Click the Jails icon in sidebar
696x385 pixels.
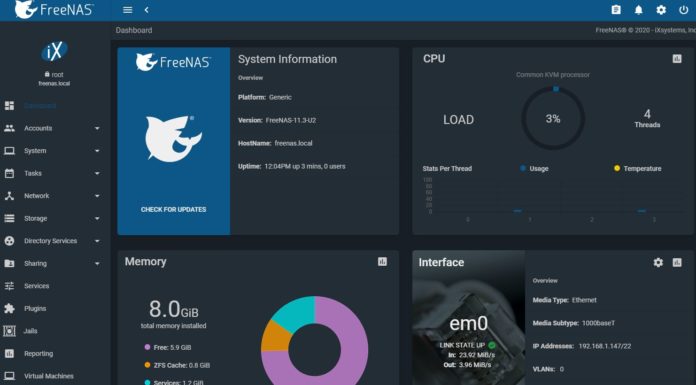pos(9,331)
